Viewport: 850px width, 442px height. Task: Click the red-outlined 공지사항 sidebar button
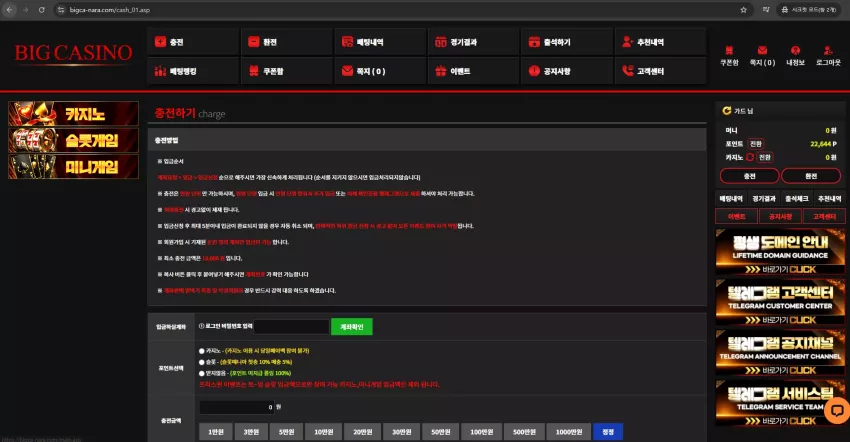(x=780, y=216)
